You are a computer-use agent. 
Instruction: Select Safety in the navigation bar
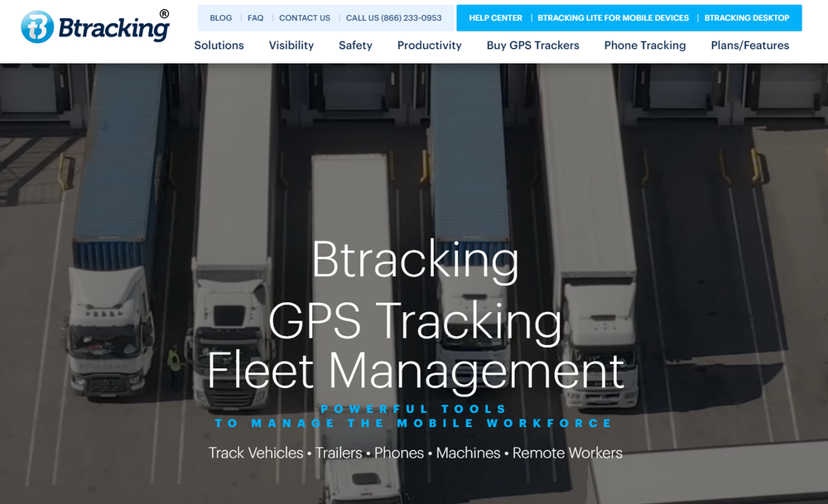tap(355, 46)
